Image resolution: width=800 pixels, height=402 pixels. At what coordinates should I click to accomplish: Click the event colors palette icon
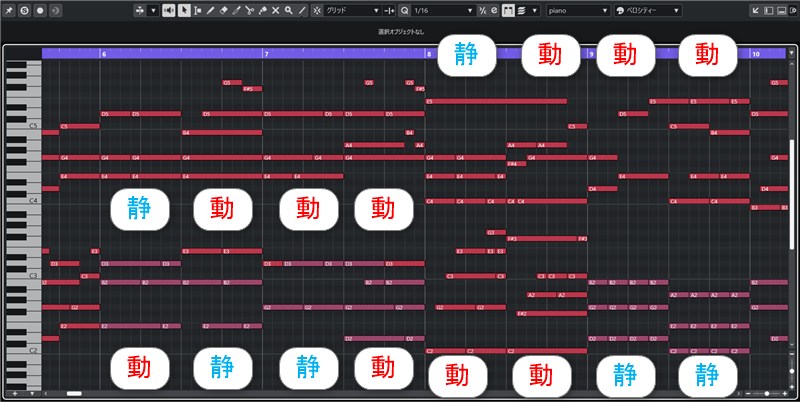620,10
